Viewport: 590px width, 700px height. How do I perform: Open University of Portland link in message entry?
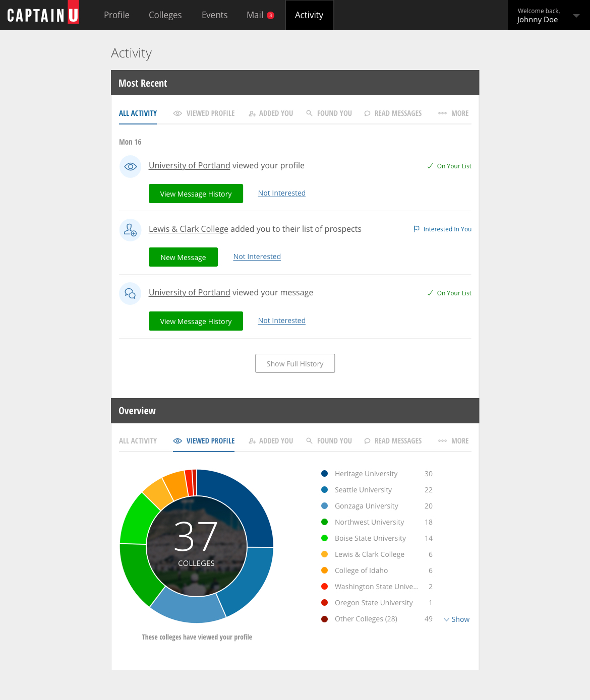pyautogui.click(x=189, y=292)
